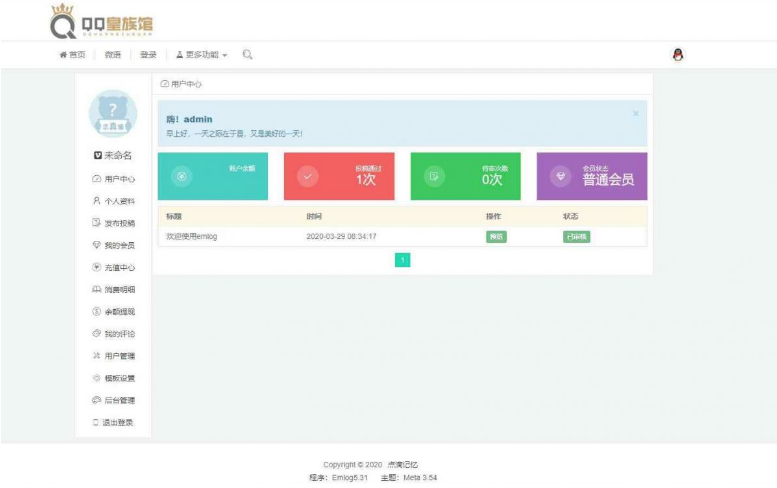Click the green 预览 preview button
Screen dimensions: 777x488
click(x=496, y=237)
